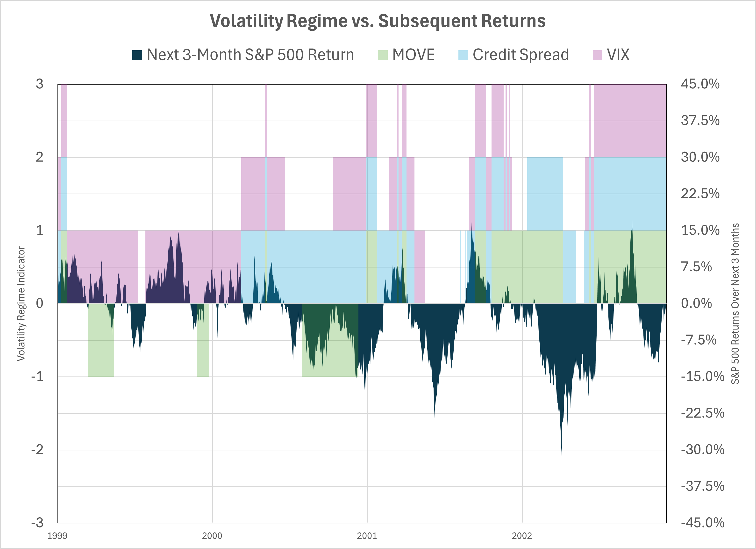Screen dimensions: 756x549
Task: Click the 1999 label on the horizontal axis
Action: point(57,536)
